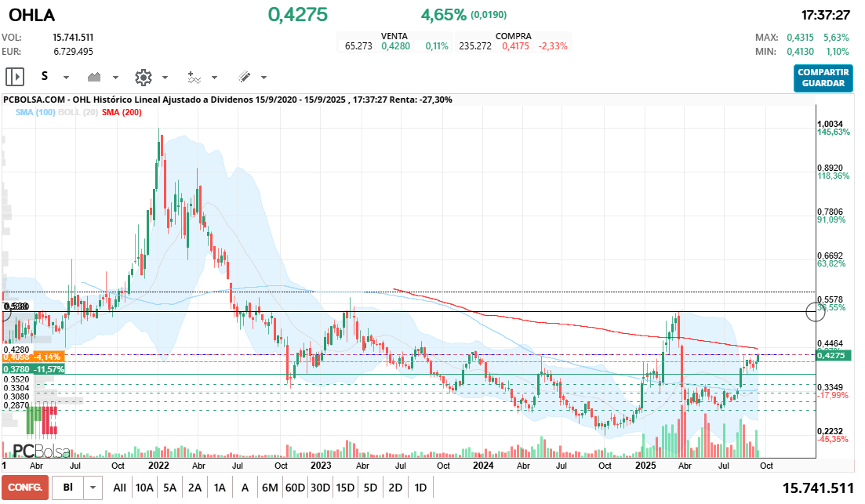Click the 1,0034 axis price label
865x504 pixels.
[x=830, y=124]
